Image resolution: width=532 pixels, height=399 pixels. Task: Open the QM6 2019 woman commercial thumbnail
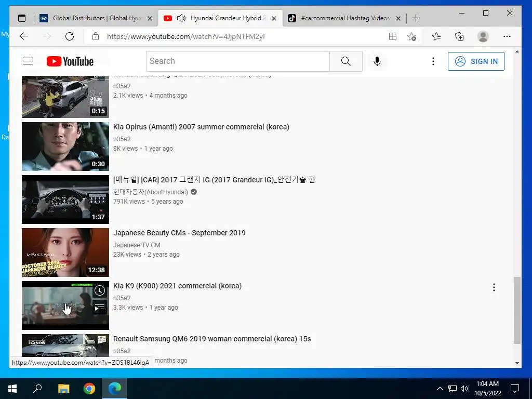tap(65, 345)
